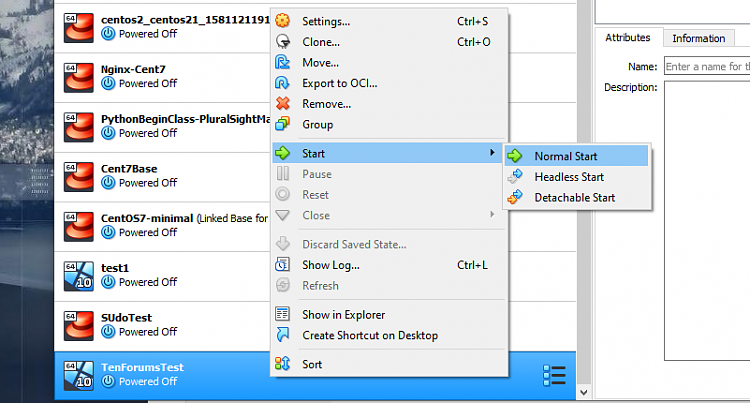Select the test1 machine name
This screenshot has height=403, width=750.
point(115,268)
